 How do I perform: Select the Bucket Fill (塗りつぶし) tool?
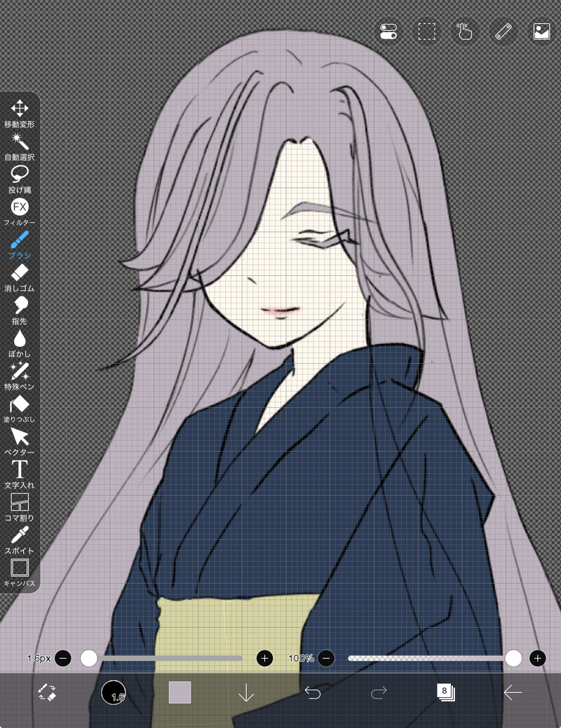tap(20, 409)
